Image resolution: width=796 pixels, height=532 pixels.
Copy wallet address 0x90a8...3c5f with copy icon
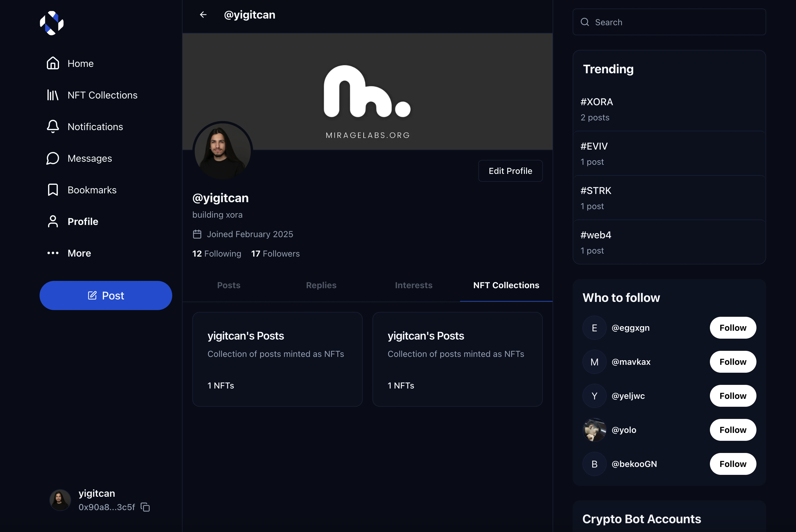145,507
